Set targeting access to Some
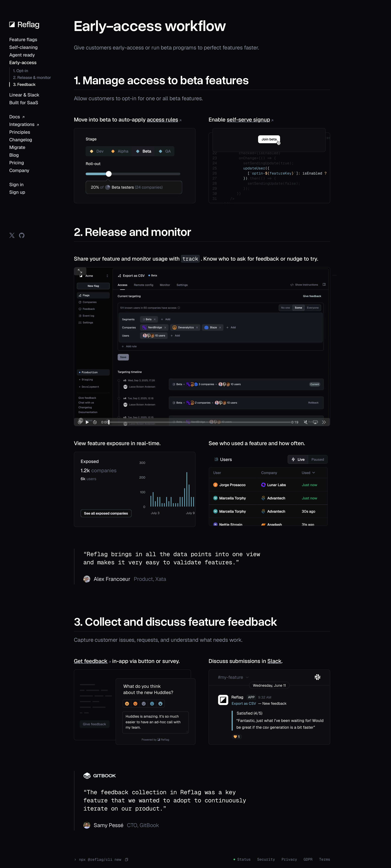Screen dimensions: 391x868 coord(298,308)
